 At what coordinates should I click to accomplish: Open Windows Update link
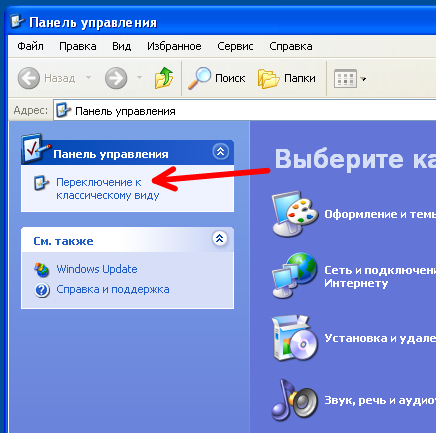(97, 269)
